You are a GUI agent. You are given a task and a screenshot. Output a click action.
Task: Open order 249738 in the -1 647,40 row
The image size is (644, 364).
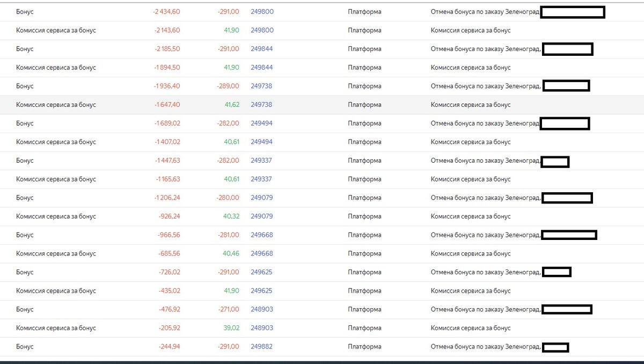coord(261,105)
